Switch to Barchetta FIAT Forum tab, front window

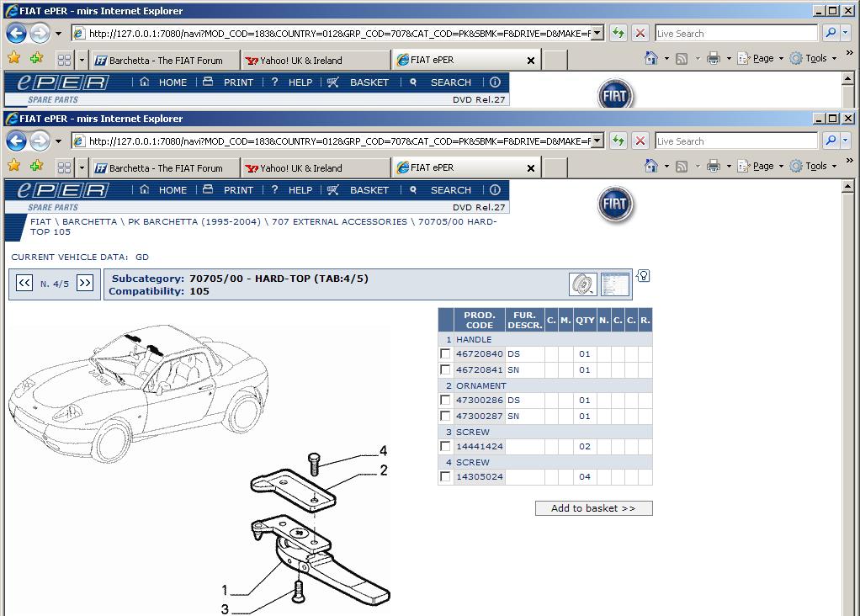(x=166, y=168)
